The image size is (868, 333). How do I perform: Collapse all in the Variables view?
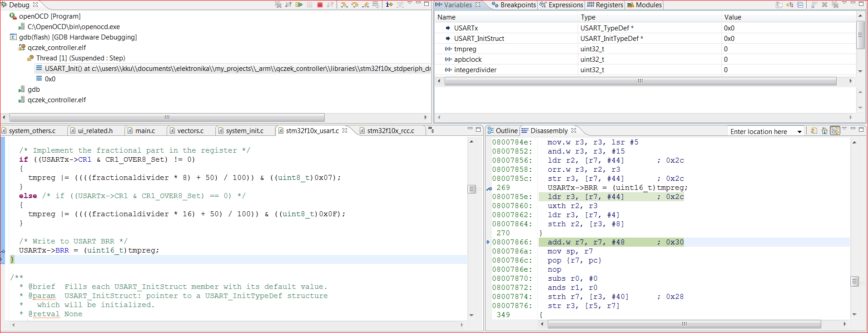click(800, 5)
